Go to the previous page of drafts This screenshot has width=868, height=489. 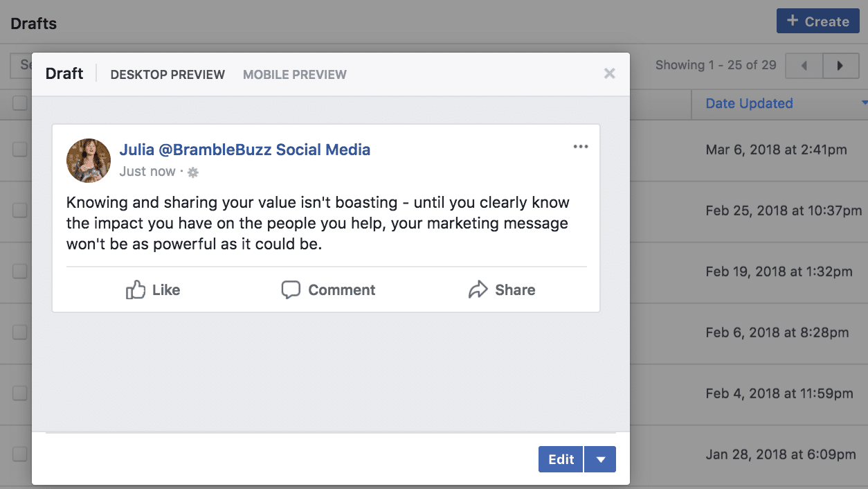(804, 66)
